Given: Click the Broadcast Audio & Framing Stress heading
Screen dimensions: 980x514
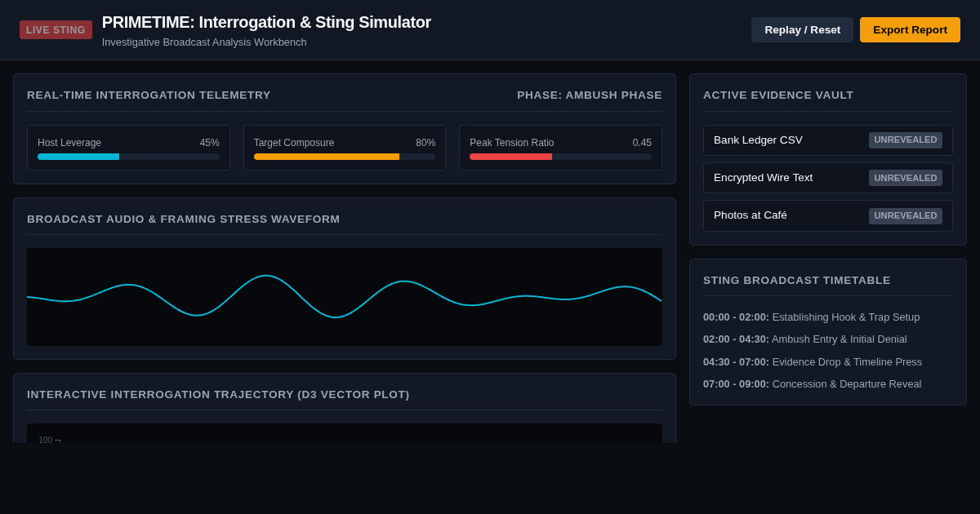Looking at the screenshot, I should 184,219.
